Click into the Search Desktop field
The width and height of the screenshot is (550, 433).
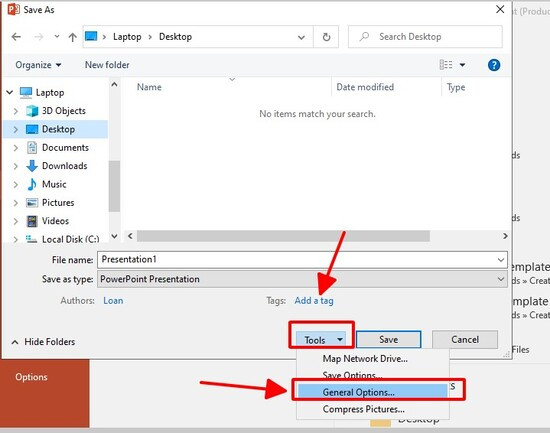click(425, 36)
